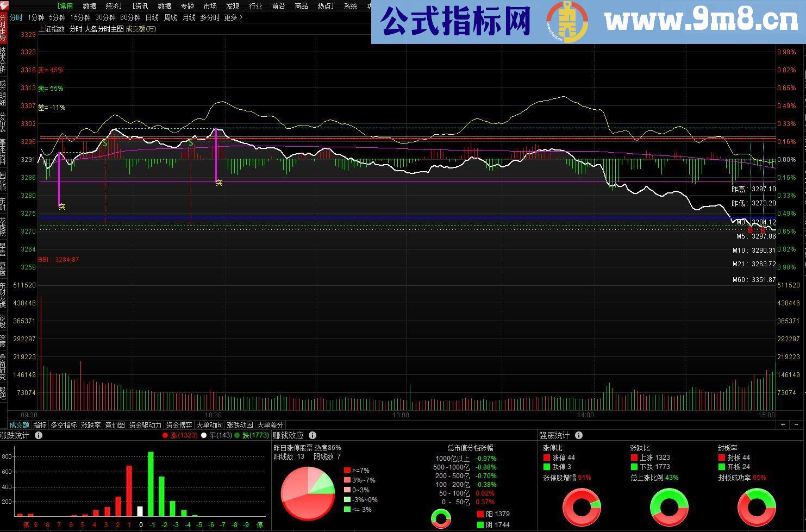The height and width of the screenshot is (532, 806).
Task: Click the 涨跌统计 info icon
Action: click(38, 435)
